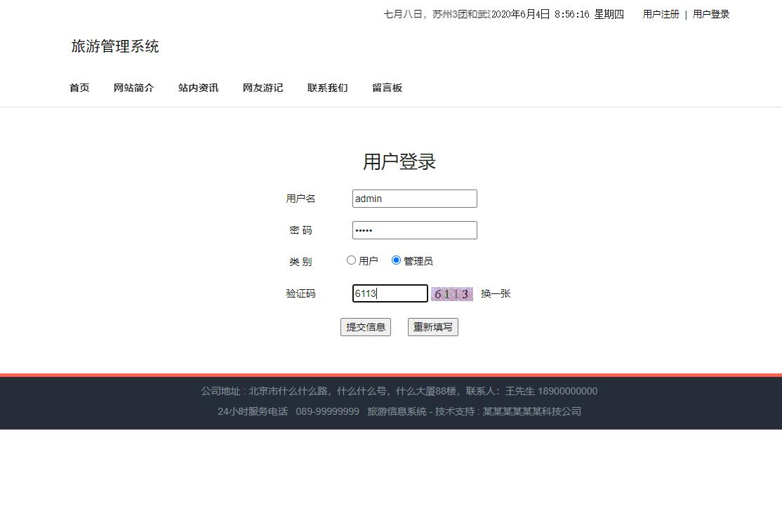782x532 pixels.
Task: Click into the 用户名 username field
Action: (x=414, y=199)
